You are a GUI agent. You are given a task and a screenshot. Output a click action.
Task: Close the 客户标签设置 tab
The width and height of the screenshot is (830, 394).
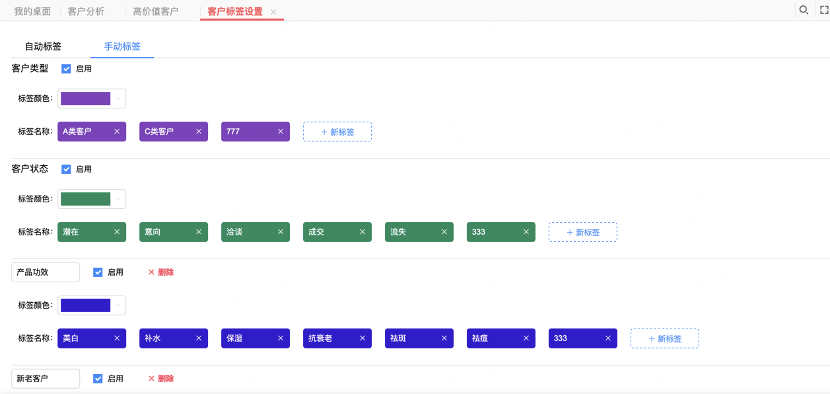pyautogui.click(x=273, y=12)
